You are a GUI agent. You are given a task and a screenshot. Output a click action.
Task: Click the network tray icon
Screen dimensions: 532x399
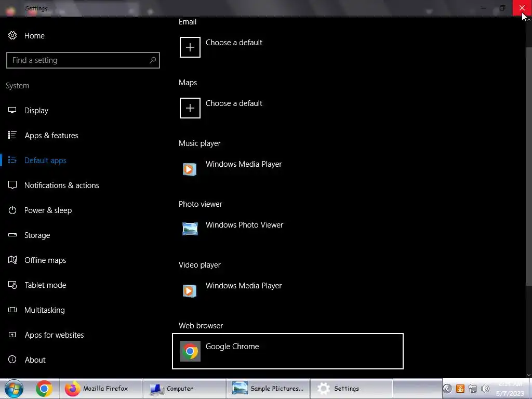(x=473, y=389)
